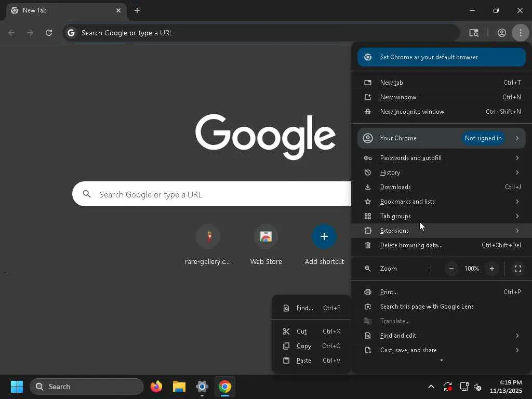532x399 pixels.
Task: Open Settings gear from the taskbar
Action: (x=202, y=387)
